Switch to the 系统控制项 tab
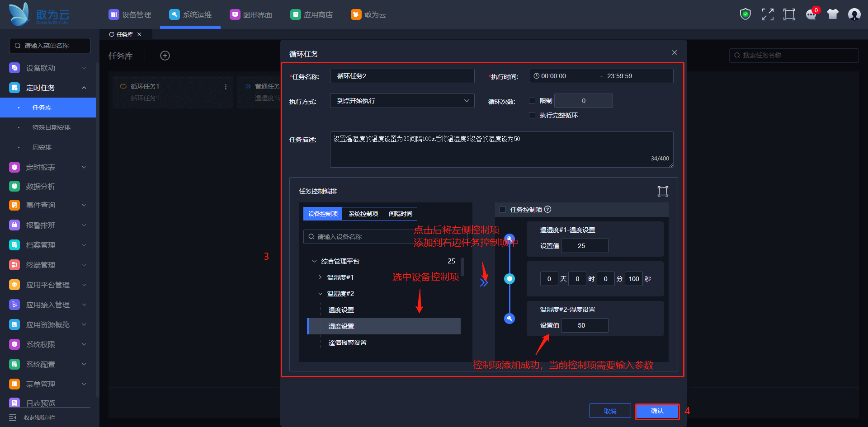This screenshot has height=427, width=868. tap(363, 214)
